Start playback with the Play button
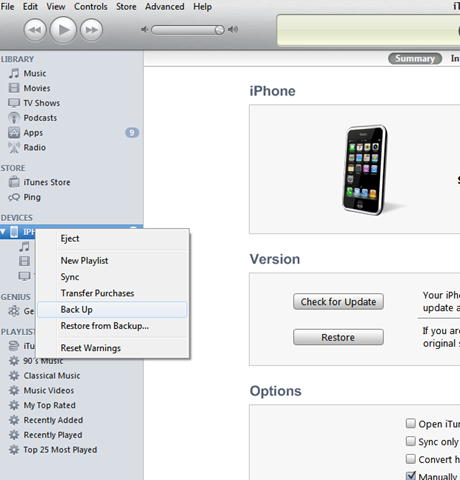The height and width of the screenshot is (480, 460). point(63,30)
